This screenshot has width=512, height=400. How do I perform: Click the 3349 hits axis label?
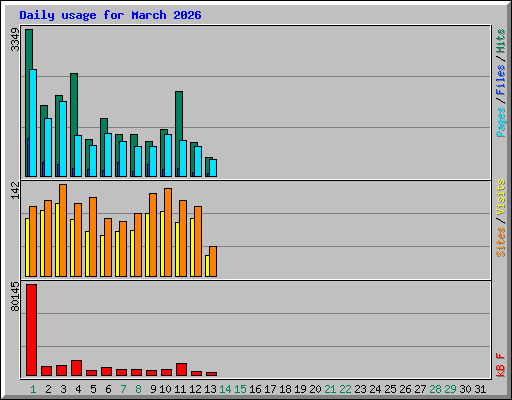[15, 40]
